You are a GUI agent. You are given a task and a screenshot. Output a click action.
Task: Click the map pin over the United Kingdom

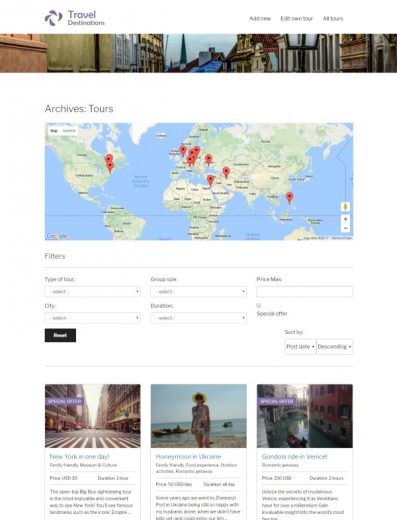click(183, 151)
